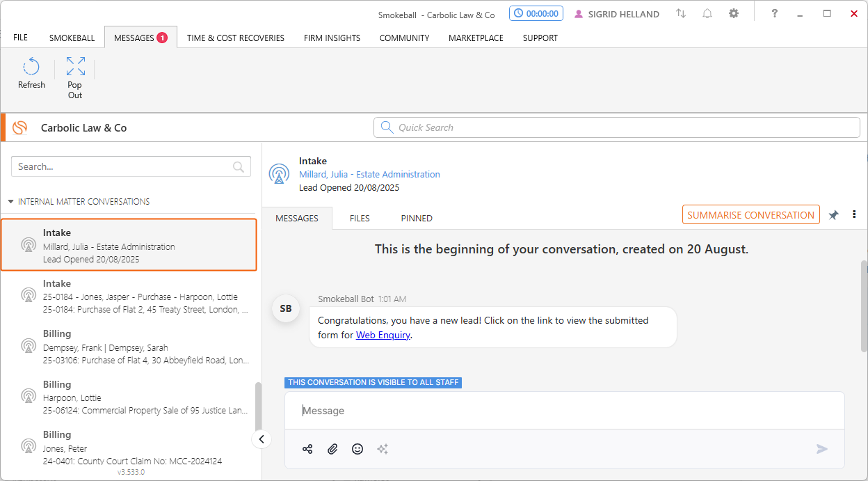Open the conversation more options menu

(x=854, y=214)
